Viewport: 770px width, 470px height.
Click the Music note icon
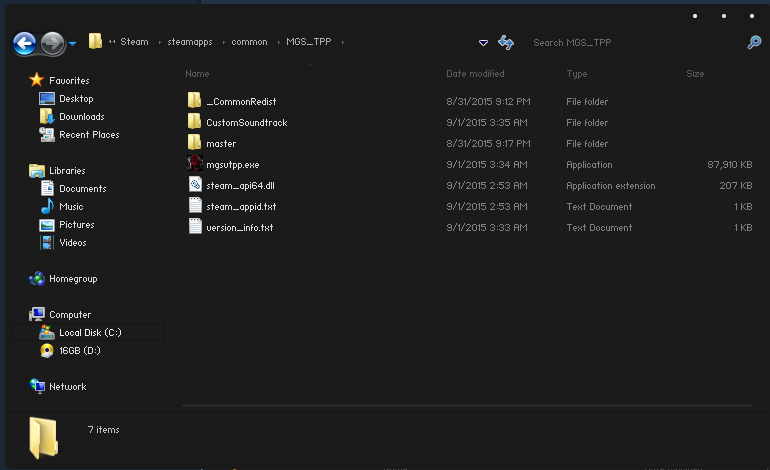(47, 206)
